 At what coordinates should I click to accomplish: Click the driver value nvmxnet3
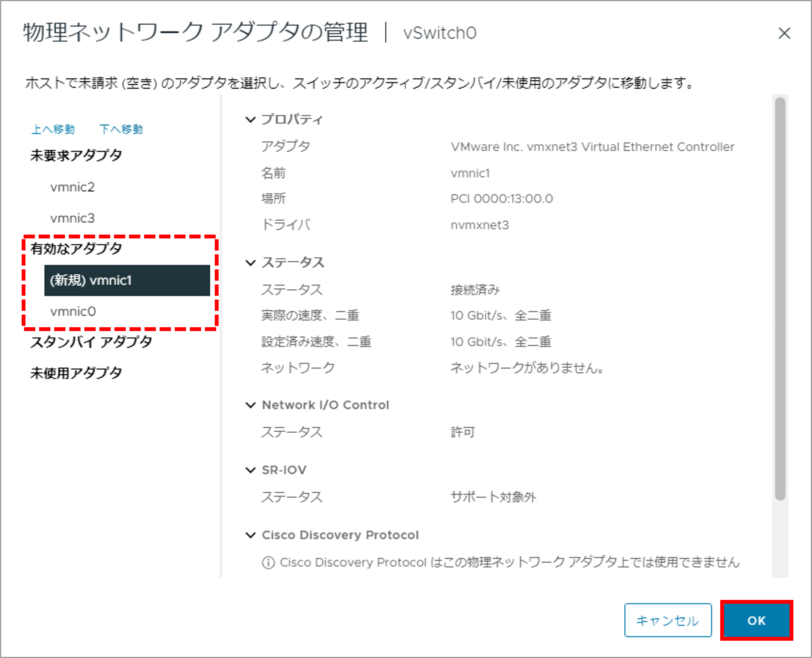[479, 225]
